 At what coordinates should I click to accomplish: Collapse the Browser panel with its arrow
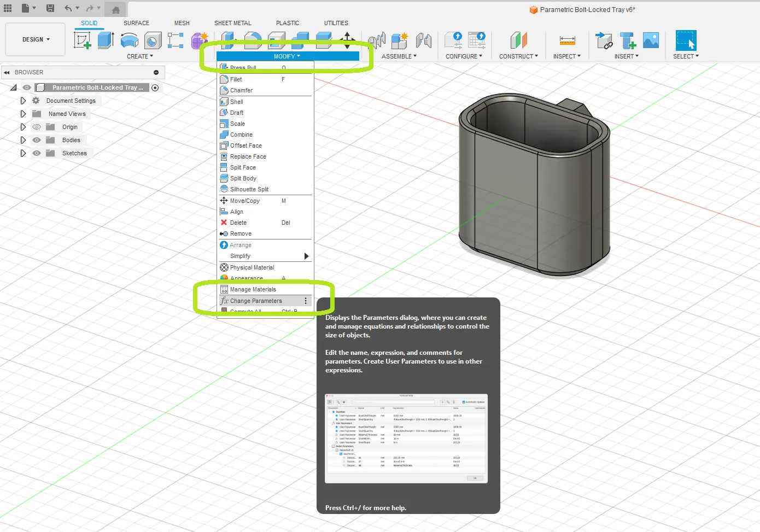tap(7, 72)
